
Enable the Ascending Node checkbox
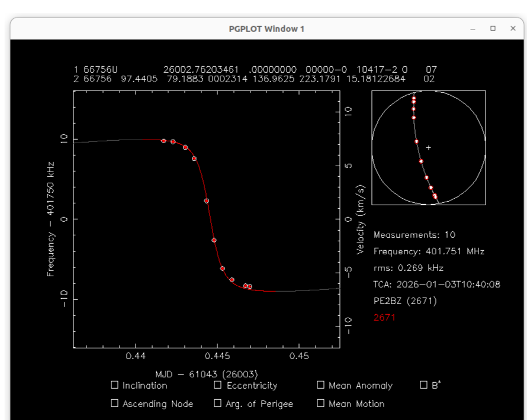[x=114, y=403]
